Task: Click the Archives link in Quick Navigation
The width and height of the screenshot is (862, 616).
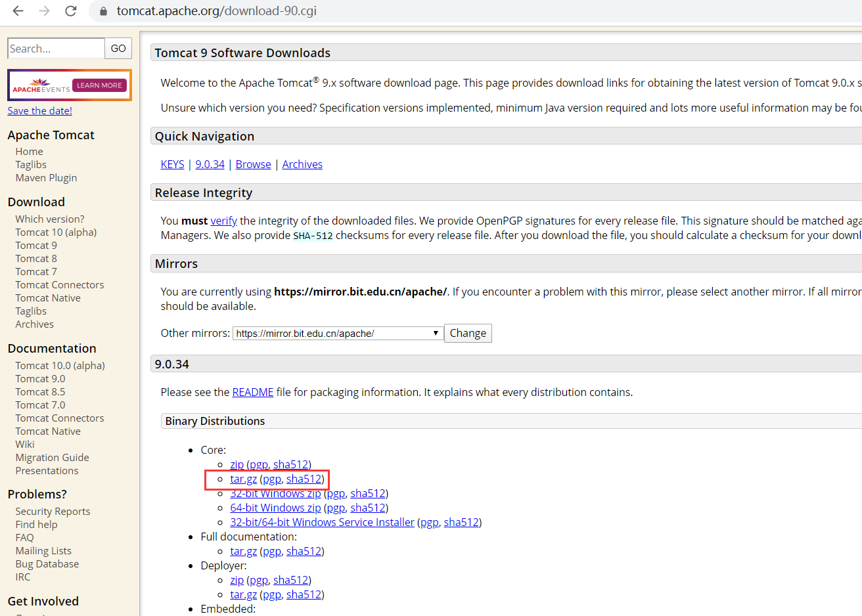Action: pyautogui.click(x=302, y=164)
